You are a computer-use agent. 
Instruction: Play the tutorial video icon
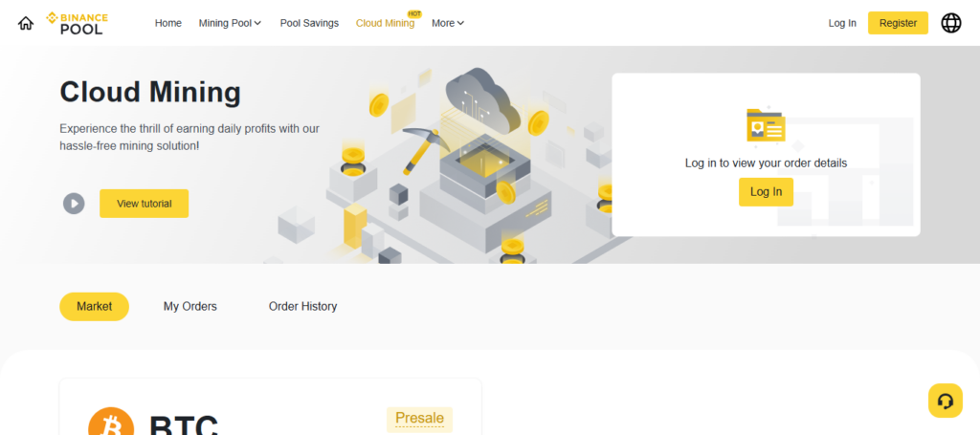(x=74, y=204)
